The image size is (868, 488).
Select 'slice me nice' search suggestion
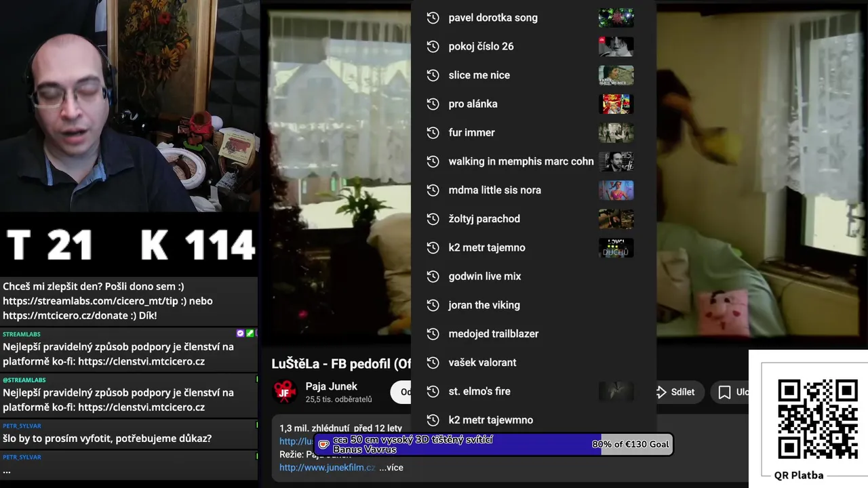click(533, 75)
